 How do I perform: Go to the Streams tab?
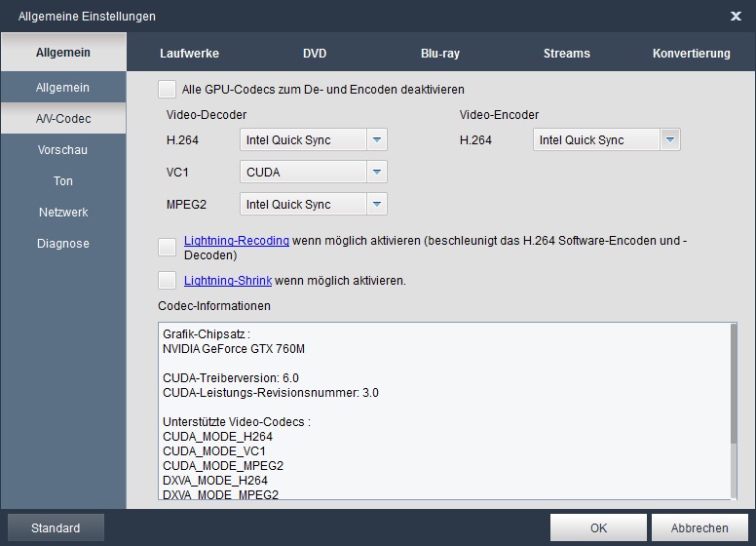[567, 53]
